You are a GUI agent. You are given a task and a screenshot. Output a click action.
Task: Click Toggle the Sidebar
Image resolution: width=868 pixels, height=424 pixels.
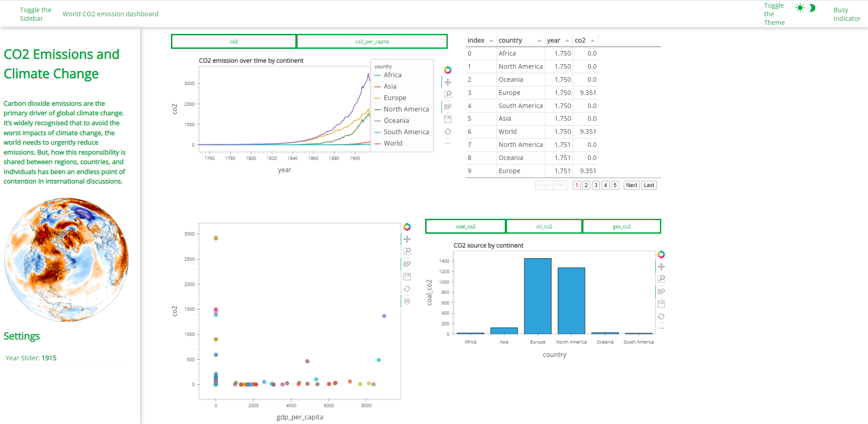35,14
